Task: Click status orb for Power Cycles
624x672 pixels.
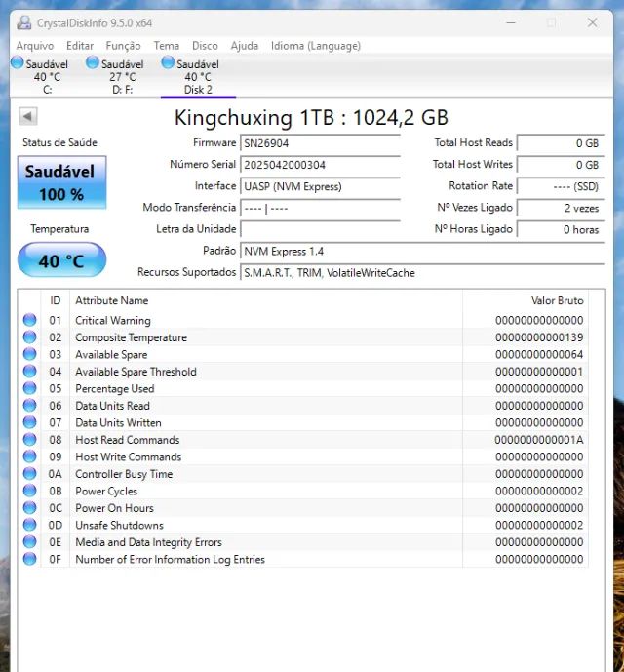Action: point(29,491)
